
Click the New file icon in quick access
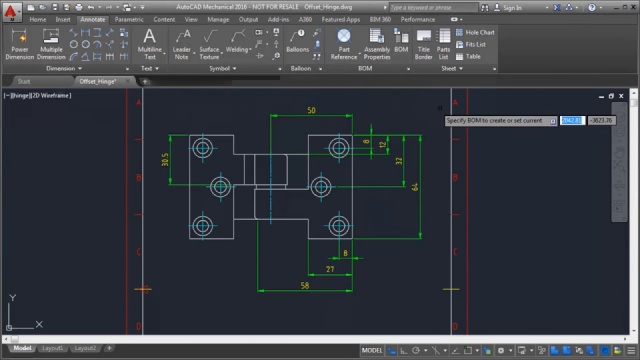point(31,7)
